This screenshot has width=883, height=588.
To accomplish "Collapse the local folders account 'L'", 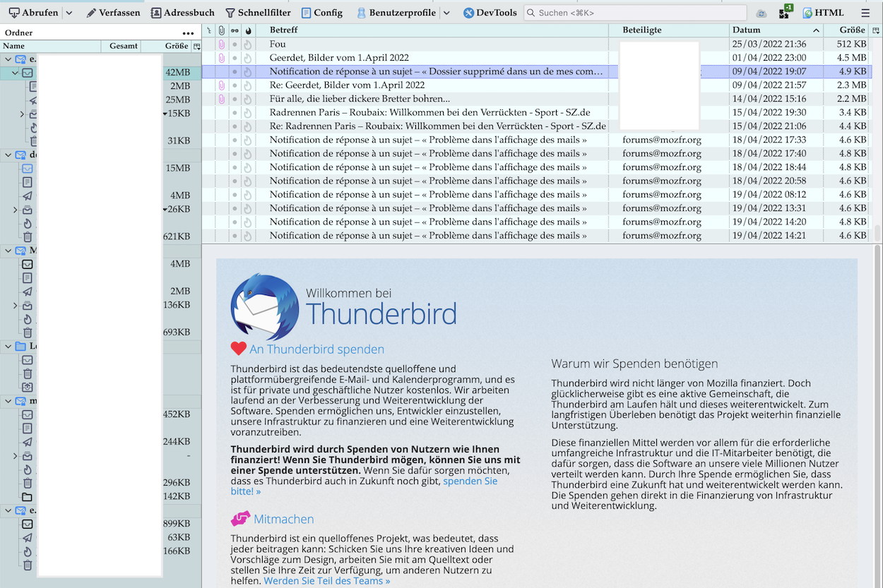I will tap(8, 346).
